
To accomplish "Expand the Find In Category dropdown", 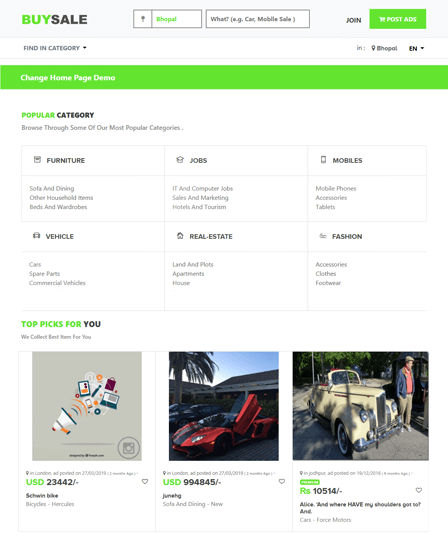I will pos(55,48).
